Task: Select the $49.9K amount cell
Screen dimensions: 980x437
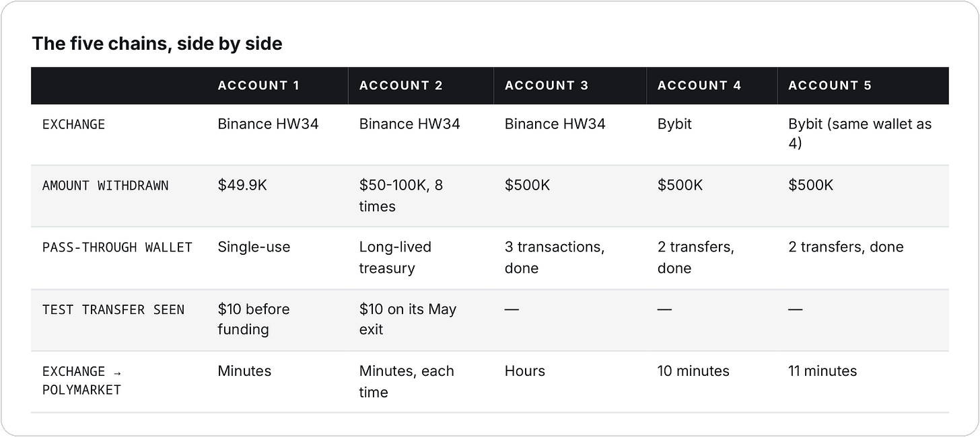Action: pyautogui.click(x=242, y=185)
